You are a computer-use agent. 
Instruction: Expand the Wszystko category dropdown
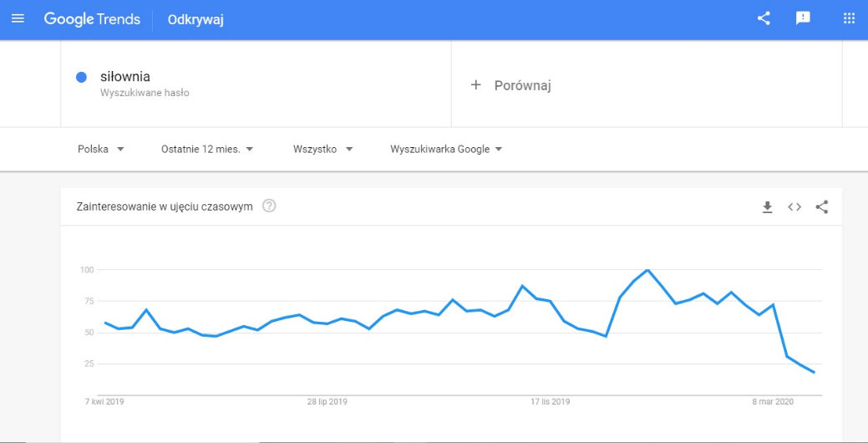point(322,149)
